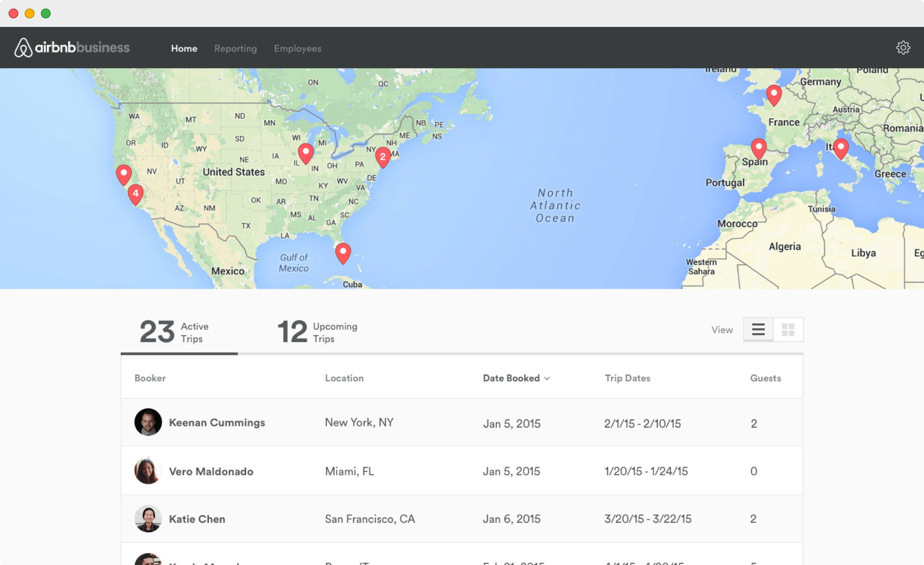Click the map pin in northern France
Viewport: 924px width, 565px height.
(x=774, y=94)
